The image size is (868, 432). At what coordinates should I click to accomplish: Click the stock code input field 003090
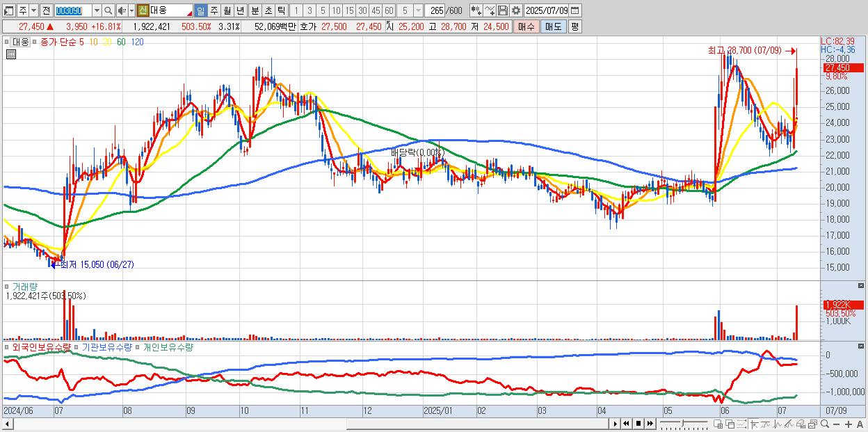click(73, 10)
